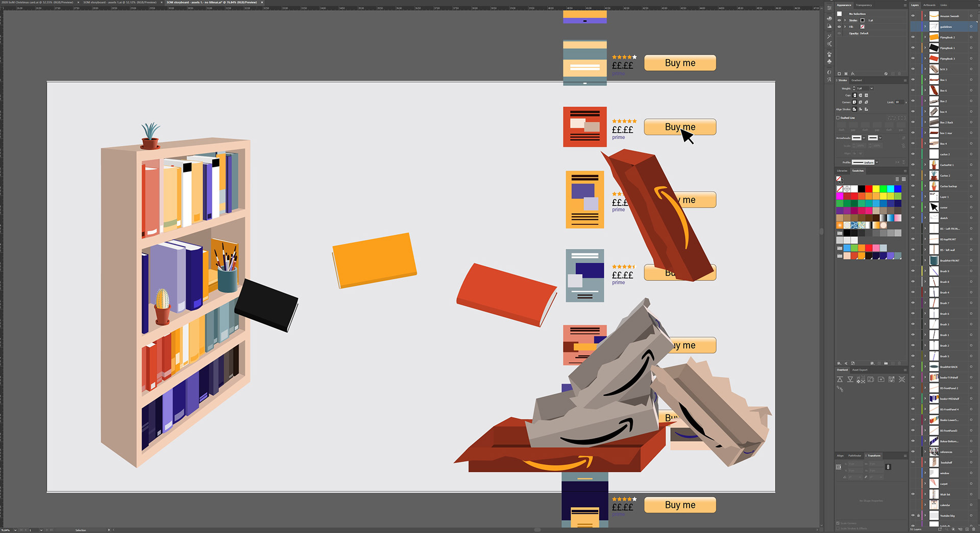Screen dimensions: 980x533
Task: Open the OpenType 'O' icon in the dock
Action: pyautogui.click(x=829, y=72)
